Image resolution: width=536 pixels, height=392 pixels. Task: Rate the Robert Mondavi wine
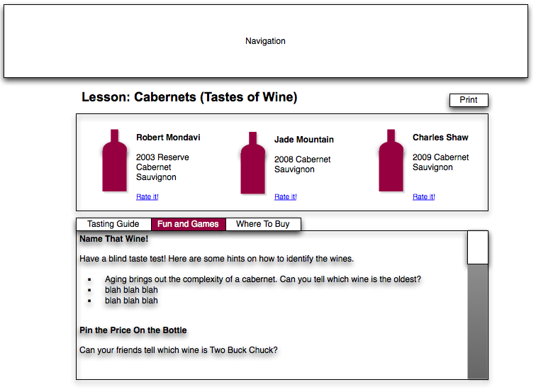coord(147,196)
